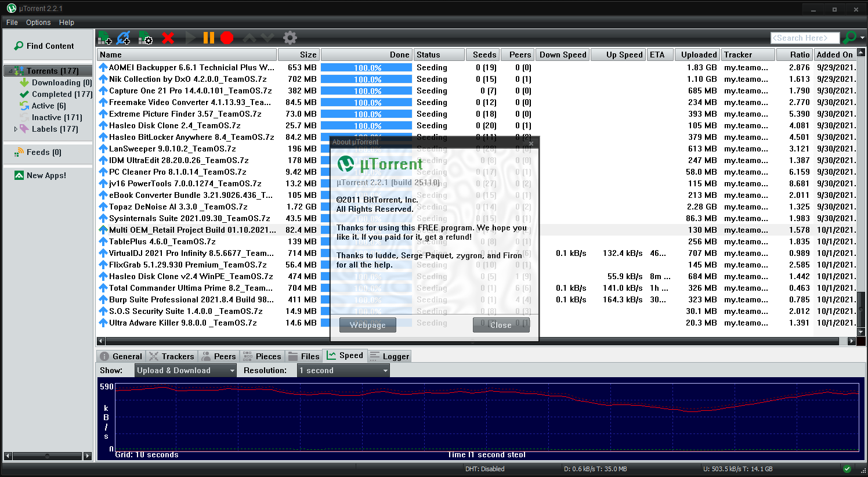Click the seeding arrow icon of LanSweeper
Screen dimensions: 868x477
point(103,149)
